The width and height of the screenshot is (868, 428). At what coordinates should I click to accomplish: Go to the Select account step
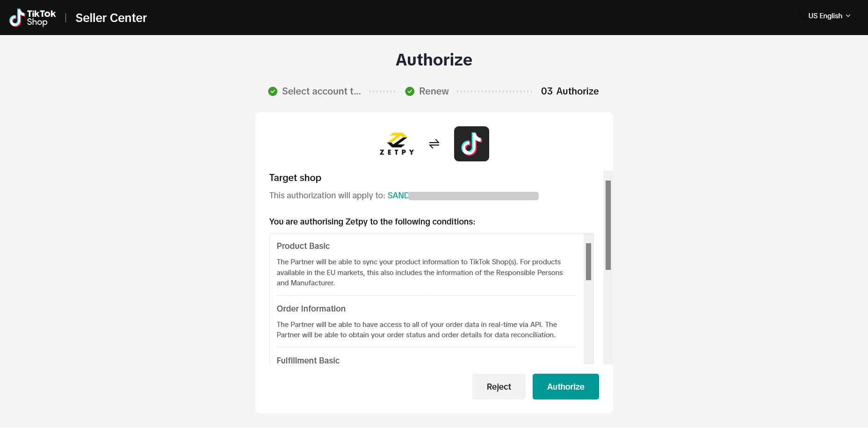[321, 91]
